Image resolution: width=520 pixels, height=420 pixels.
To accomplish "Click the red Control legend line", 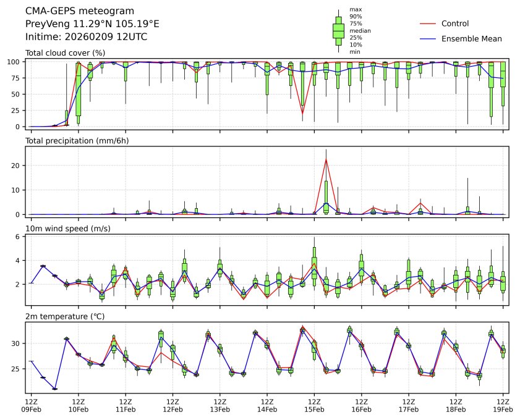I will coord(428,23).
